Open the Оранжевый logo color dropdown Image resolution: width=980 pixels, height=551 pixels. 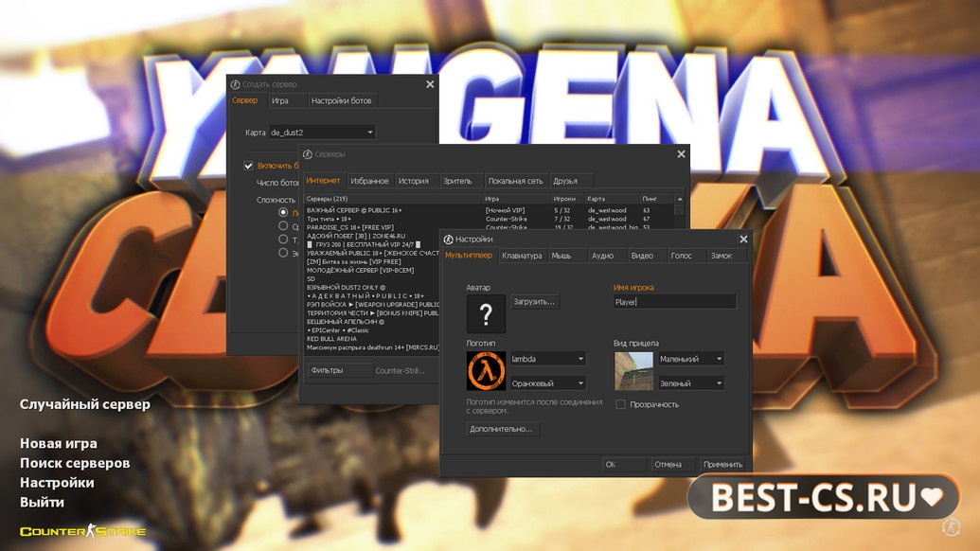coord(547,382)
